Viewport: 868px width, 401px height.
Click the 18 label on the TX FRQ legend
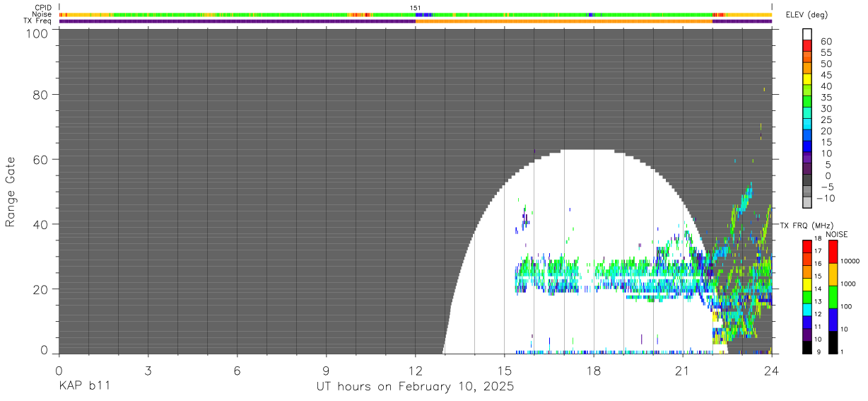tap(819, 240)
